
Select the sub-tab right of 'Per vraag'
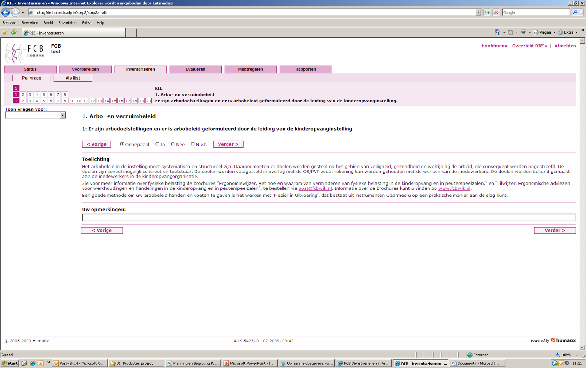73,78
